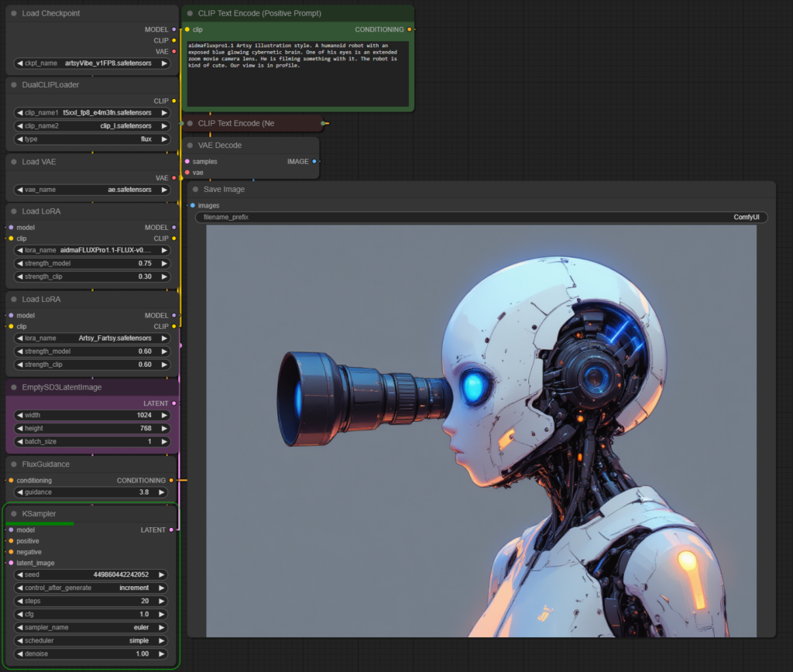The image size is (793, 672).
Task: Click next arrow on Artsy_Fartsy lora_name field
Action: 164,338
